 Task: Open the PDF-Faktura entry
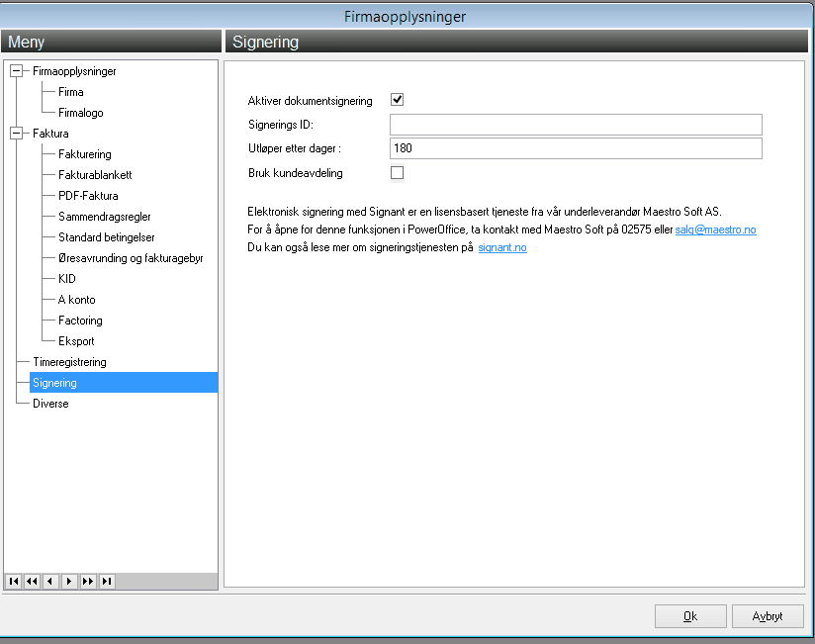[x=88, y=196]
